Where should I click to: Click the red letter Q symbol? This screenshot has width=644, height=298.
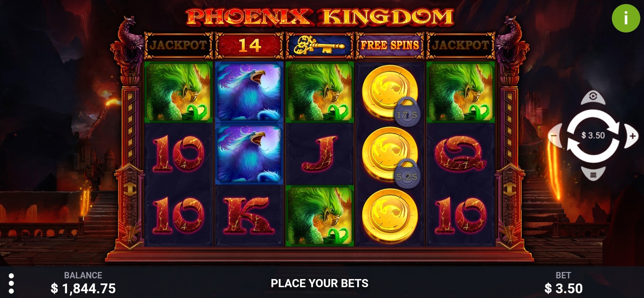[460, 154]
